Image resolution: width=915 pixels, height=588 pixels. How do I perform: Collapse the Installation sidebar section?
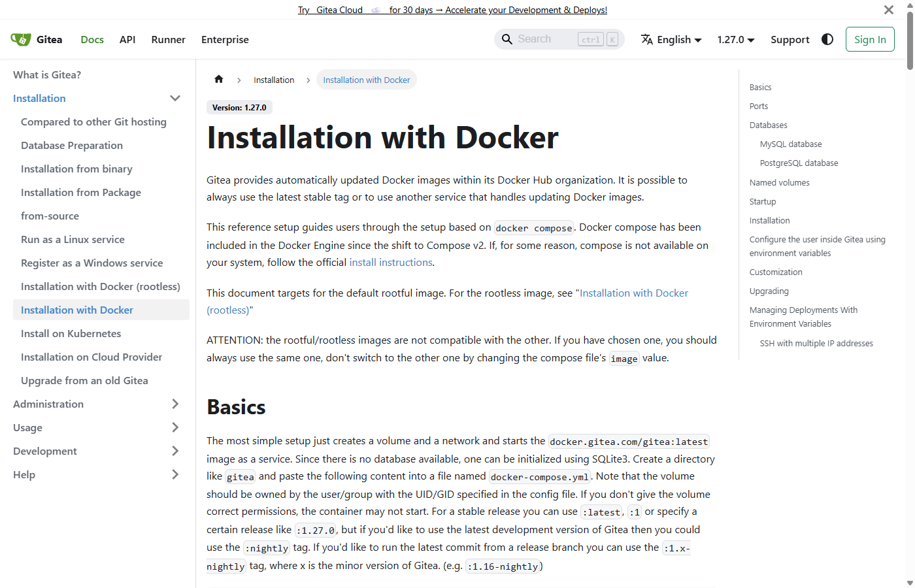[x=175, y=98]
